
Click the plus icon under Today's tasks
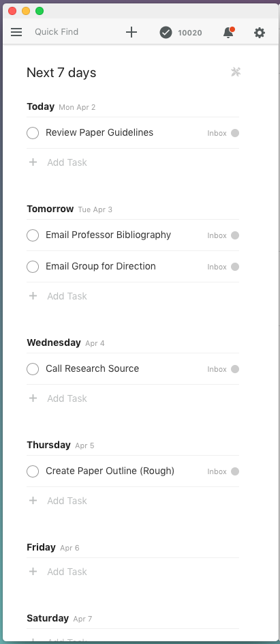pyautogui.click(x=33, y=162)
